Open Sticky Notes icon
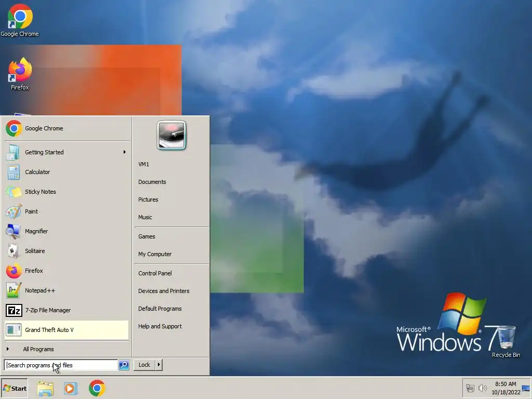 pos(14,192)
